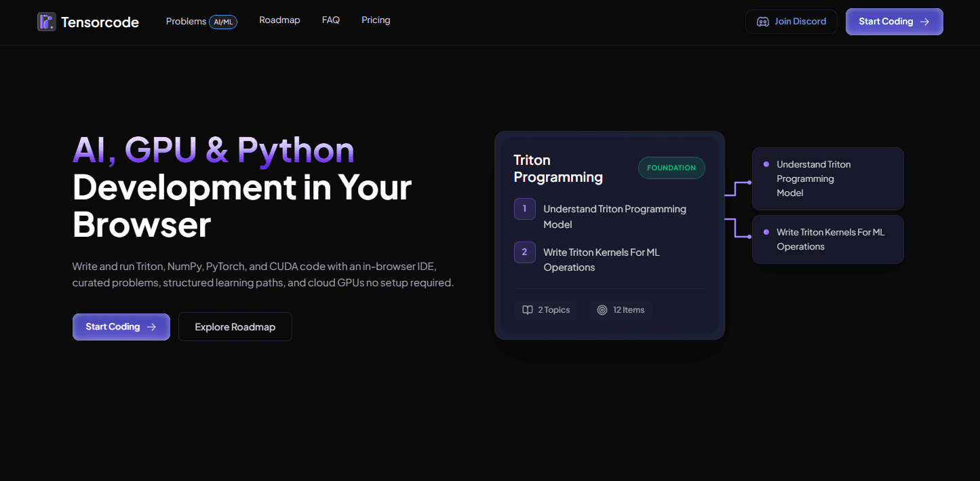Click the hero Start Coding button
980x481 pixels.
[121, 327]
